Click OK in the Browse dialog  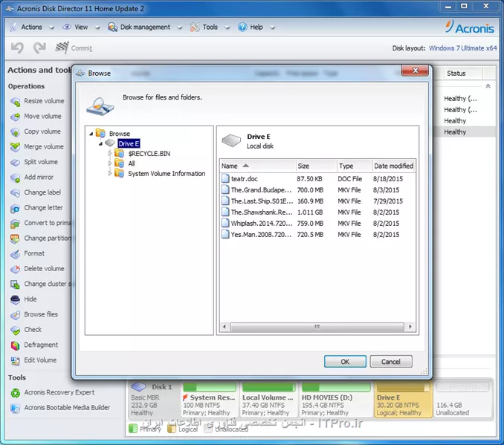345,362
